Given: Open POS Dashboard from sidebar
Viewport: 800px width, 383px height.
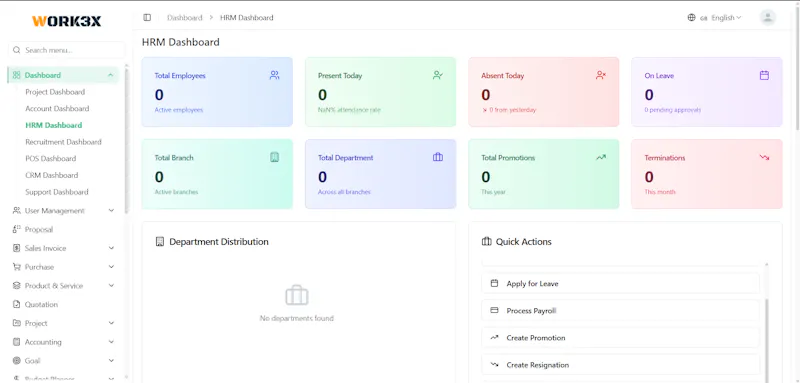Looking at the screenshot, I should tap(51, 159).
